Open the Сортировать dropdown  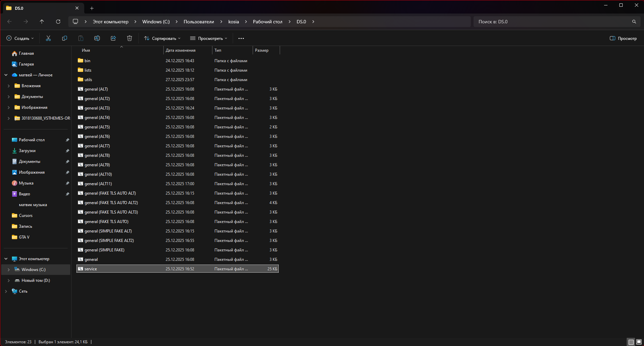click(162, 39)
